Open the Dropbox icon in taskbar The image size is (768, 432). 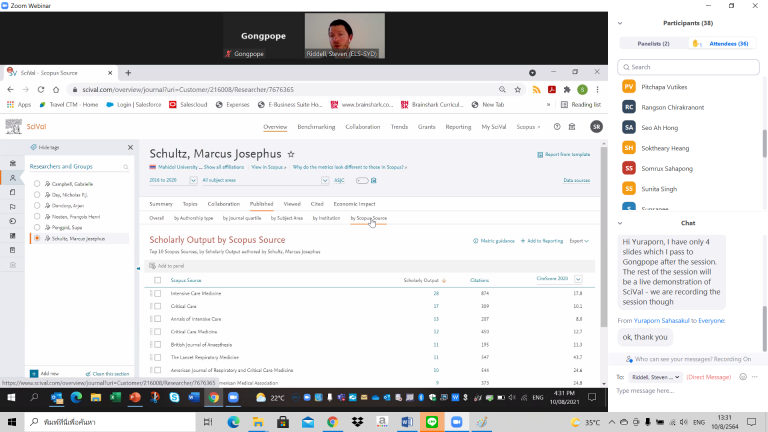[357, 422]
